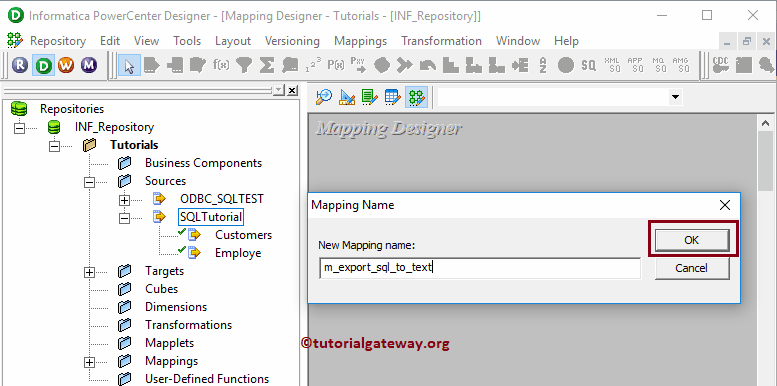Open the Transformation Developer tool

pyautogui.click(x=370, y=97)
